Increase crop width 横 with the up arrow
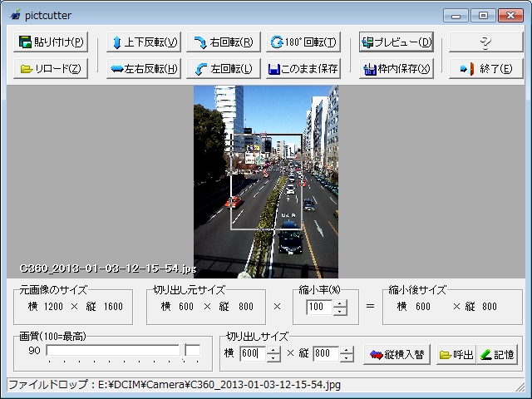532x399 pixels. point(273,350)
